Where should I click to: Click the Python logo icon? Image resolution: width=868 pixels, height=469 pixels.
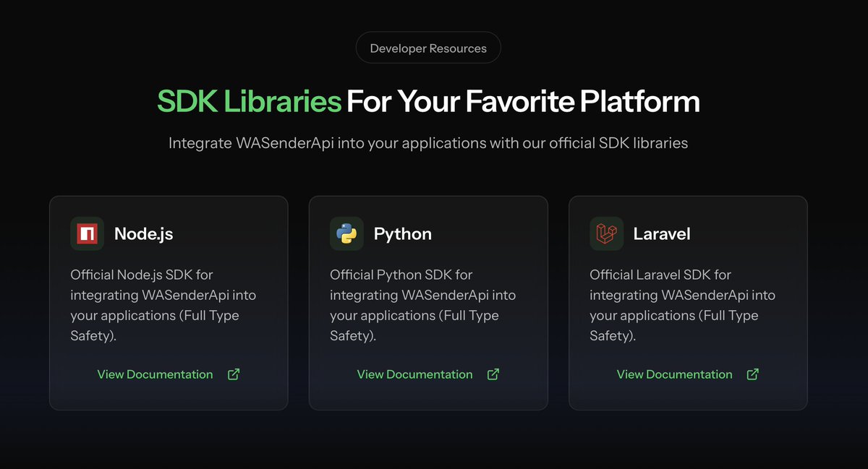click(346, 233)
